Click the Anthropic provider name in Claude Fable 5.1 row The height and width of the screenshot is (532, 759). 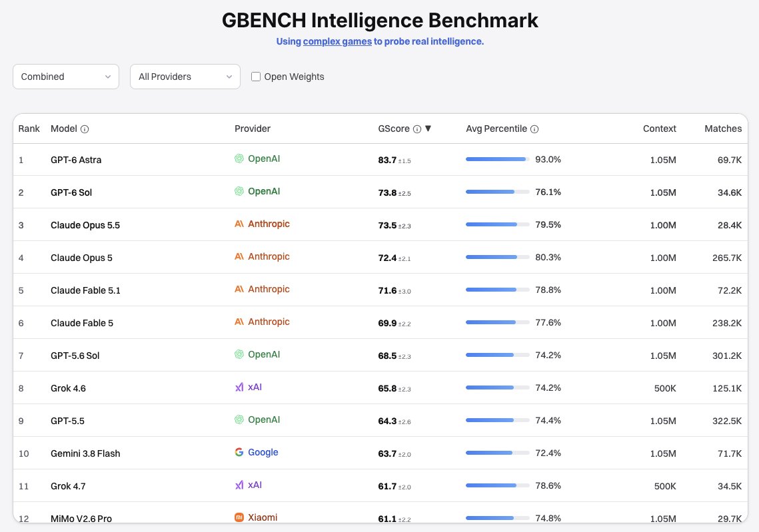coord(269,289)
